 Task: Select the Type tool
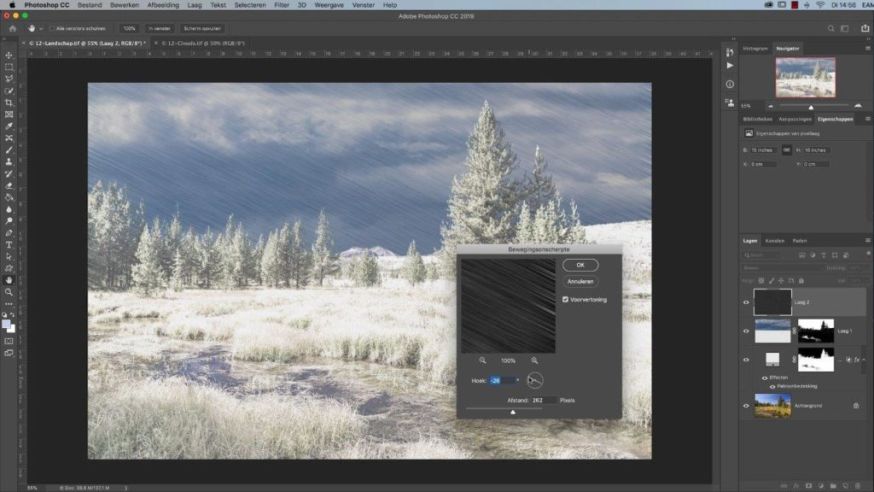[x=9, y=244]
